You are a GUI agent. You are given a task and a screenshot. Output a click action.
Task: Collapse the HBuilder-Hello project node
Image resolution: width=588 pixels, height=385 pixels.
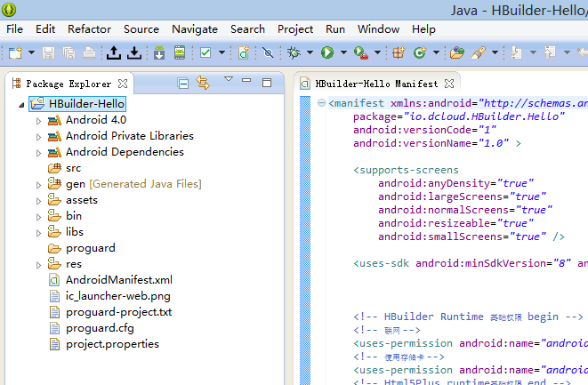click(21, 105)
